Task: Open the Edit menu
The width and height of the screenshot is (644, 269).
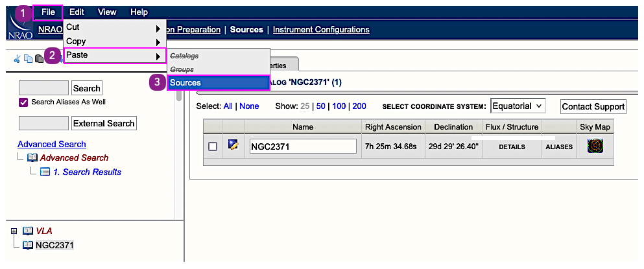Action: 77,12
